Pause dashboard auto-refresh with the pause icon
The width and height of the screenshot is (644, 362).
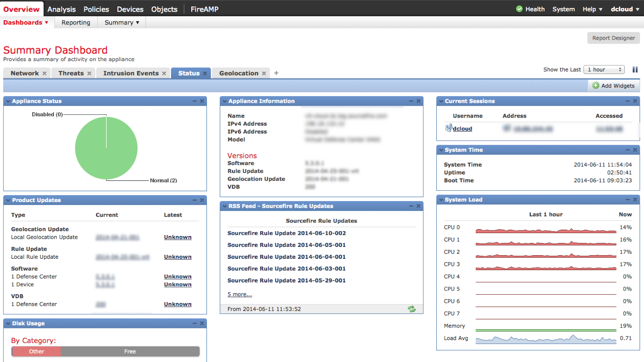(x=635, y=70)
